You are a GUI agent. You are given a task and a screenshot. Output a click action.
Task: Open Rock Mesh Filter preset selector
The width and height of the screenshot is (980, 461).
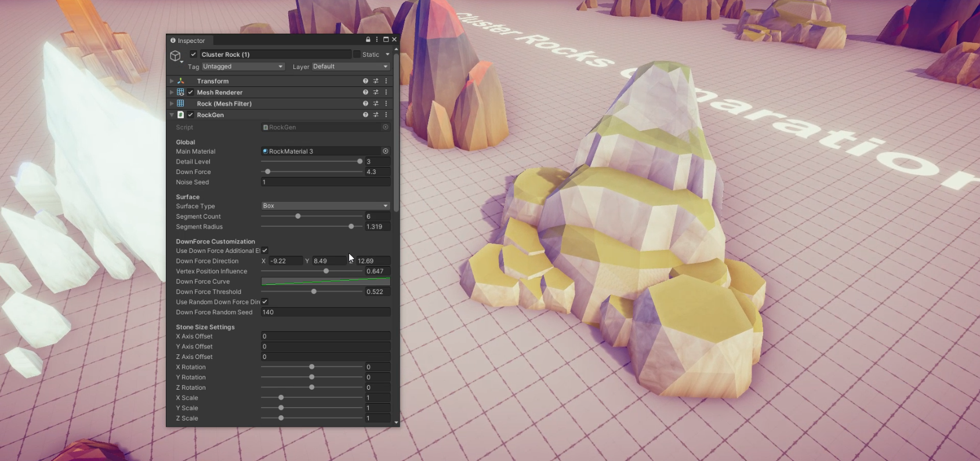point(376,104)
